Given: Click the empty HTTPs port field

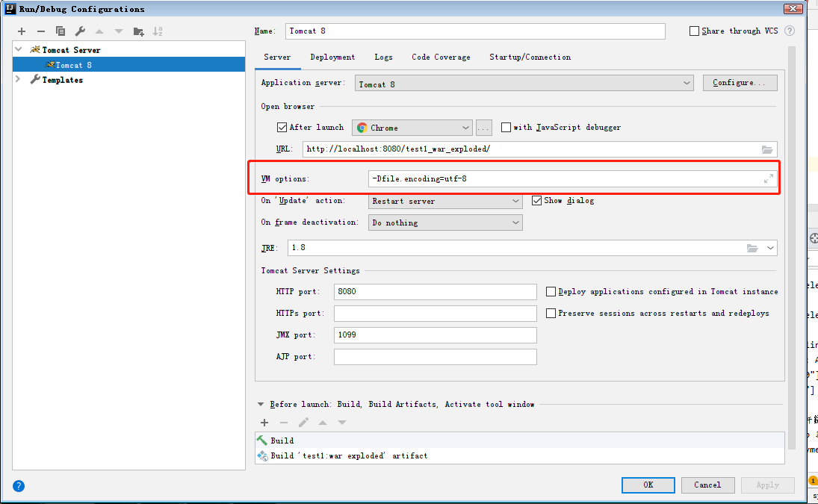Looking at the screenshot, I should click(x=435, y=314).
